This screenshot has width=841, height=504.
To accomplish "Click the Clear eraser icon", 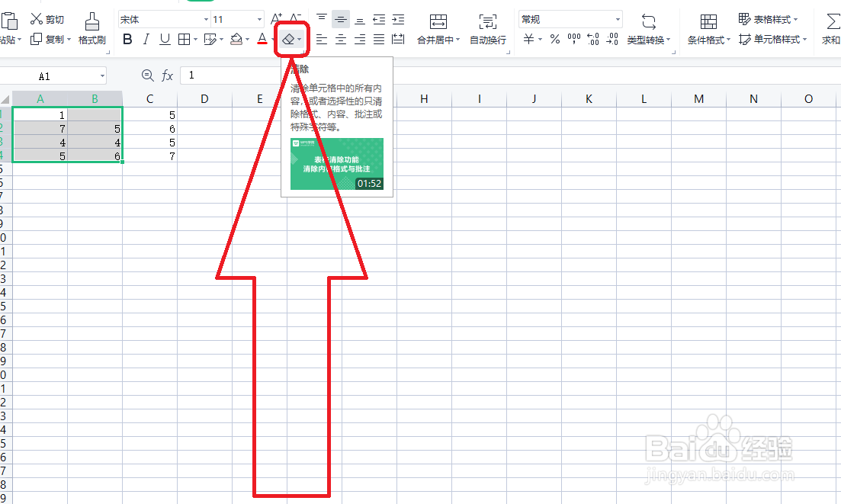I will click(288, 39).
